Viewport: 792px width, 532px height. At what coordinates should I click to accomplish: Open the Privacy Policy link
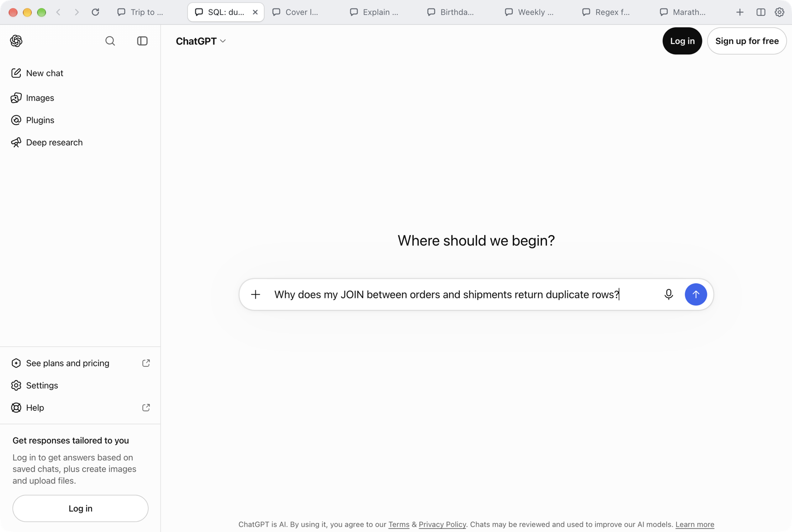click(x=442, y=525)
